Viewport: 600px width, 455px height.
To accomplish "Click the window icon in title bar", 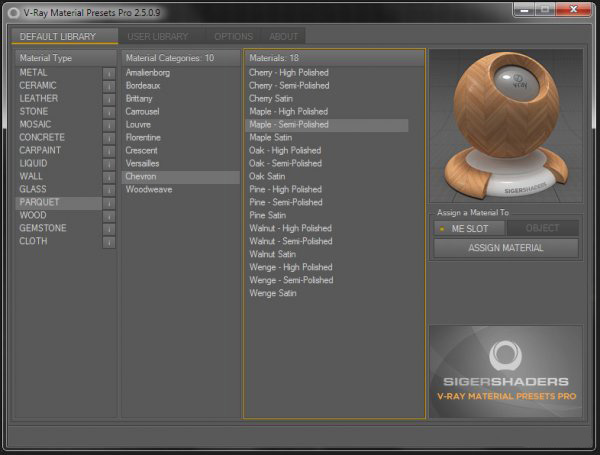I will pos(14,13).
